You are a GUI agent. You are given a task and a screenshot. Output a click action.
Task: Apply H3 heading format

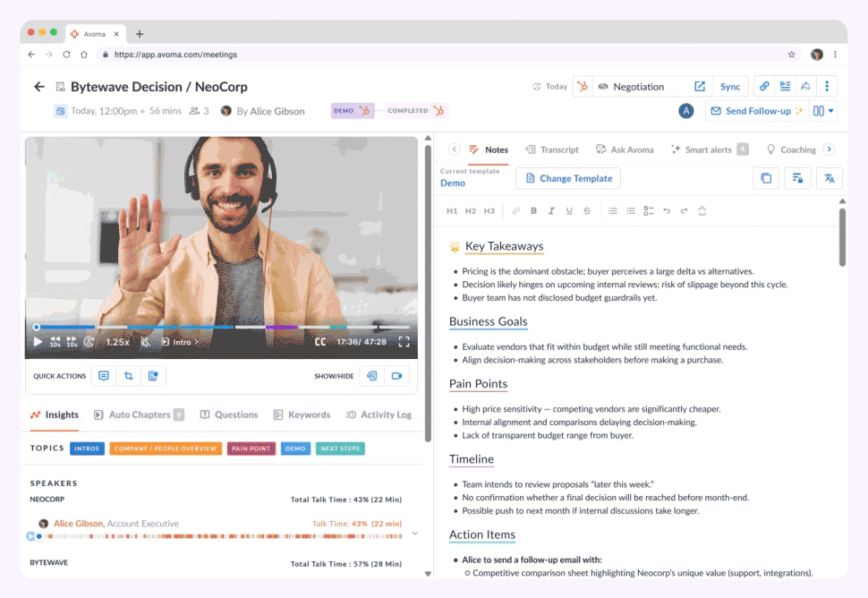(x=489, y=211)
